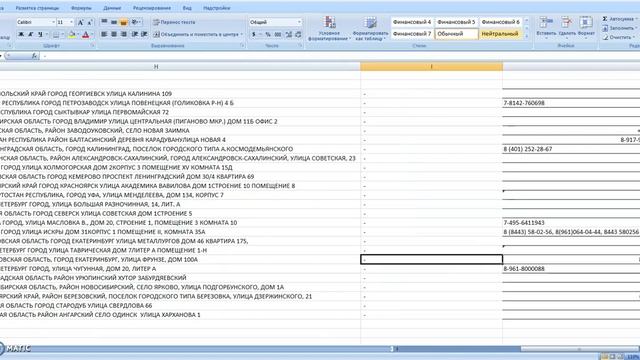The height and width of the screenshot is (360, 640).
Task: Apply the Финансовый 5 cell style
Action: pos(456,22)
